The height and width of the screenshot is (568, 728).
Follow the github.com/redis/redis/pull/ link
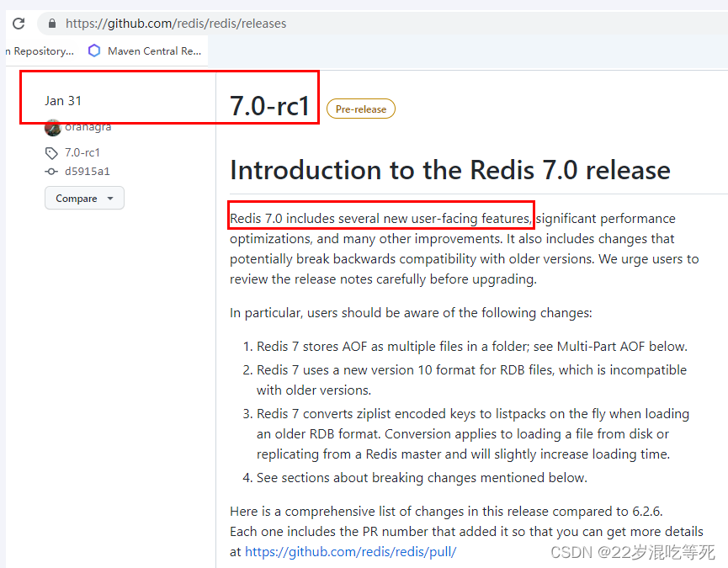tap(351, 552)
